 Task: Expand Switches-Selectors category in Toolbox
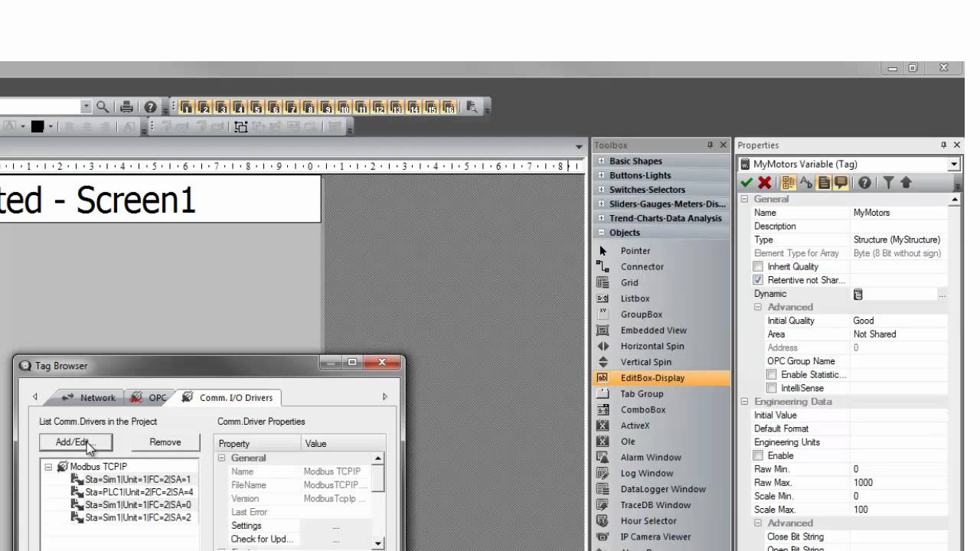[601, 190]
